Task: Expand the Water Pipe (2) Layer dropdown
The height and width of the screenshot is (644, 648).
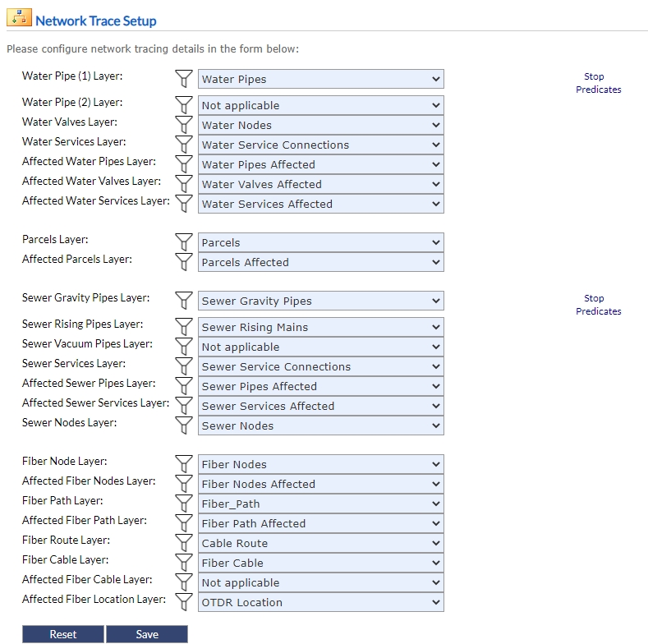Action: pos(320,106)
